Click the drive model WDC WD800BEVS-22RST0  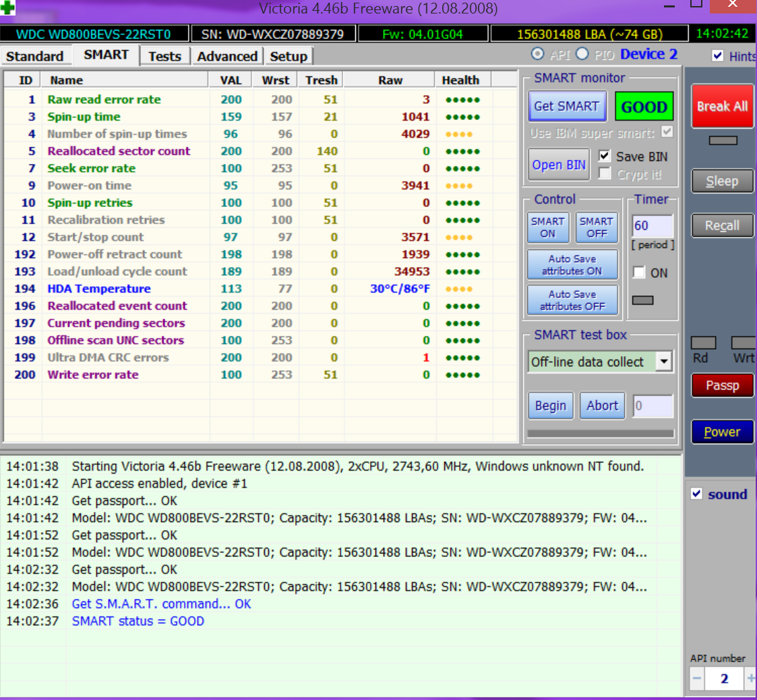click(x=94, y=34)
